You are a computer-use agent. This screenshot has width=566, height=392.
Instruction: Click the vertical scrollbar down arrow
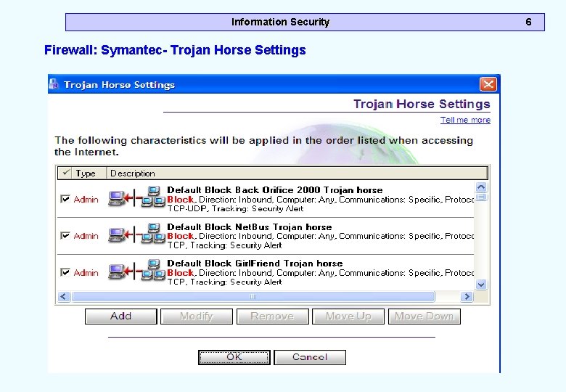point(481,285)
